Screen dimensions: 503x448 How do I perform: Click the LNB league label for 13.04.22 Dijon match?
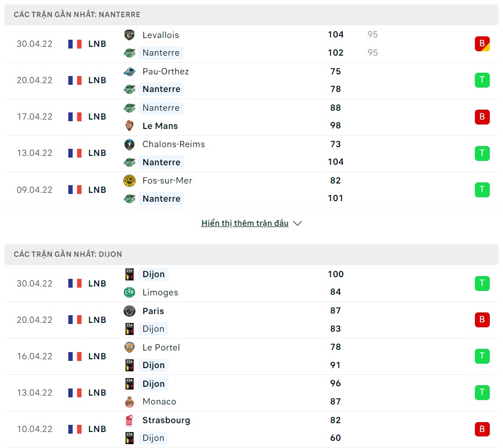click(x=97, y=392)
